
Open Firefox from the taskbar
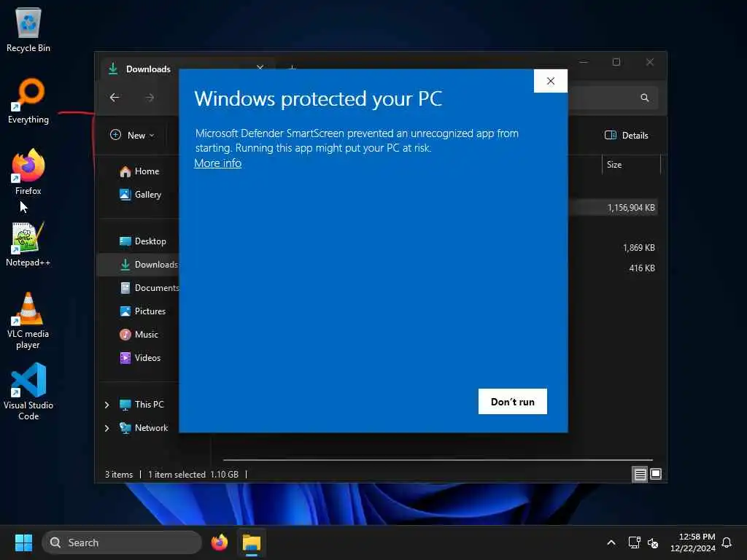[219, 542]
